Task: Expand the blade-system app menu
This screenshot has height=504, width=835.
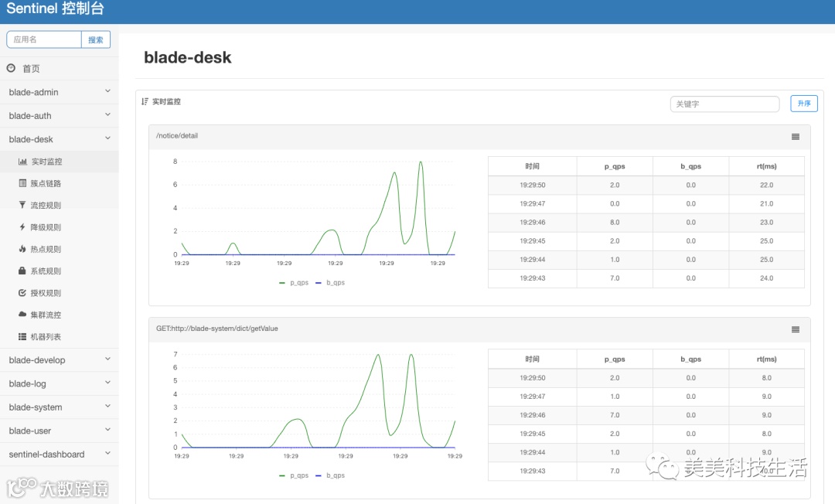Action: (x=59, y=407)
